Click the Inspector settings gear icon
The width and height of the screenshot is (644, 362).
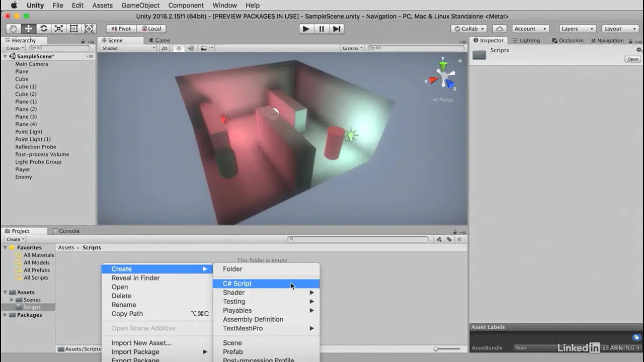pos(639,50)
